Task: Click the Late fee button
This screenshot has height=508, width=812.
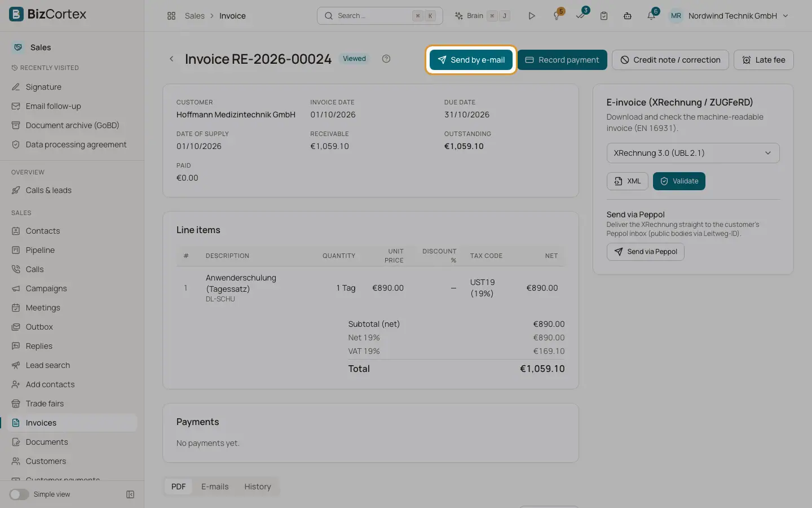Action: pyautogui.click(x=764, y=60)
